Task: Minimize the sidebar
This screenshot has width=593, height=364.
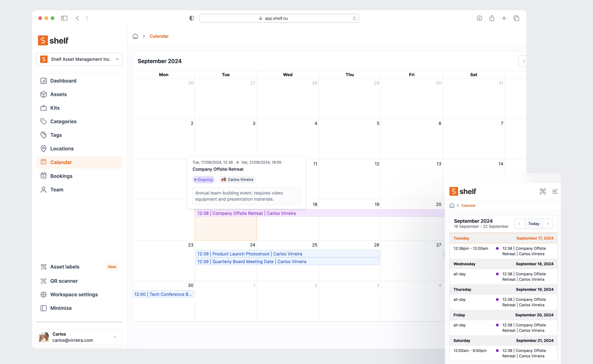Action: point(61,308)
